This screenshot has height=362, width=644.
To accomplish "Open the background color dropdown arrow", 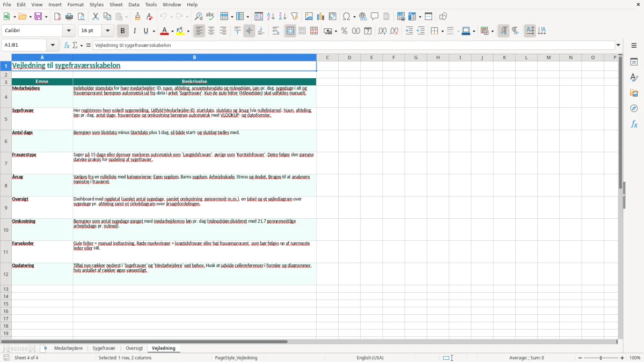I will point(188,31).
